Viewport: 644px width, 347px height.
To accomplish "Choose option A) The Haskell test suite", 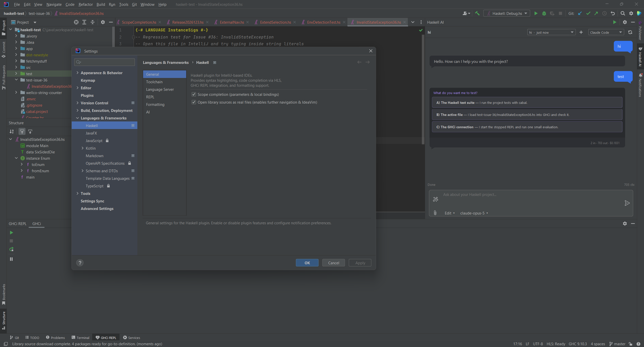I will (527, 103).
